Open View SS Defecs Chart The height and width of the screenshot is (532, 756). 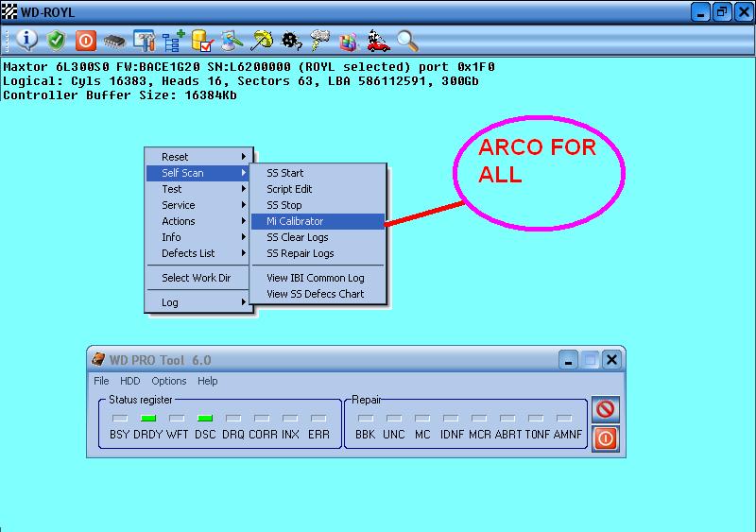[318, 294]
